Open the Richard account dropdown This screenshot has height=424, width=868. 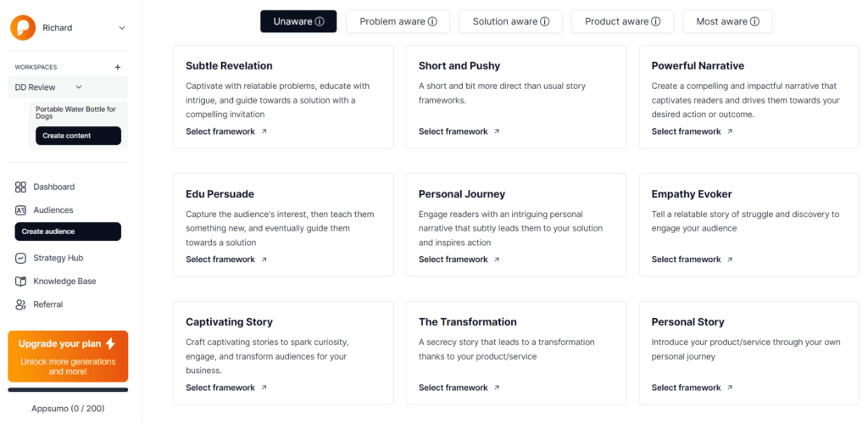[121, 28]
